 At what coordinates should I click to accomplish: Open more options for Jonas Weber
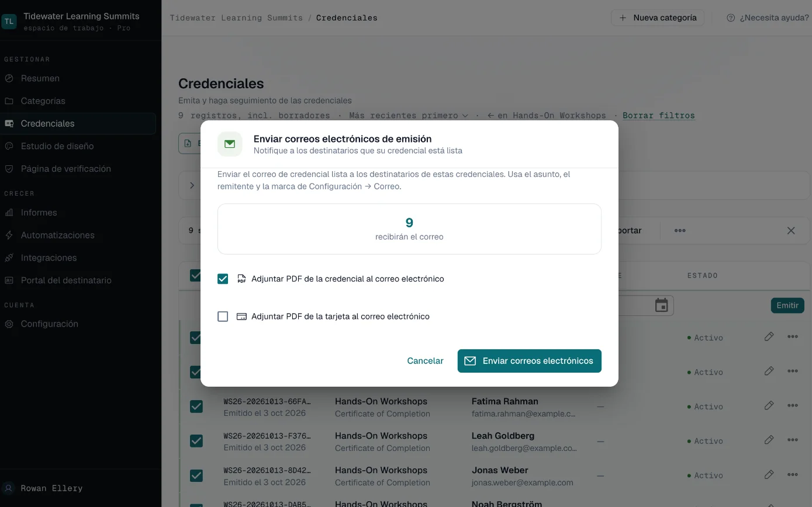(x=793, y=474)
